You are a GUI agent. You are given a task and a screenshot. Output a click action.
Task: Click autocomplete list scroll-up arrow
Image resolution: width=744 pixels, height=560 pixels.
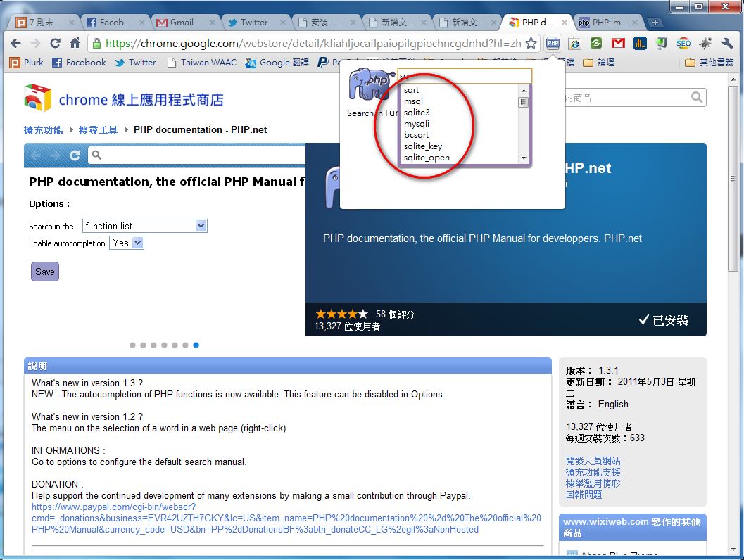pos(524,90)
